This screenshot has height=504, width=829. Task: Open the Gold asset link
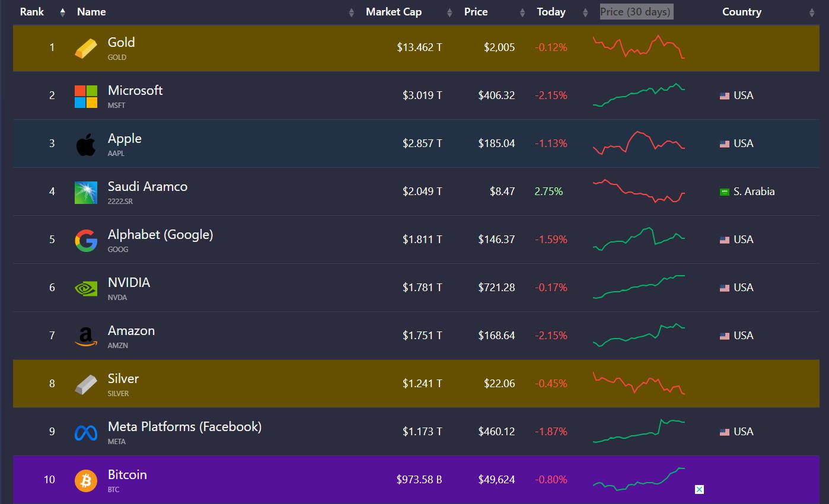coord(121,43)
